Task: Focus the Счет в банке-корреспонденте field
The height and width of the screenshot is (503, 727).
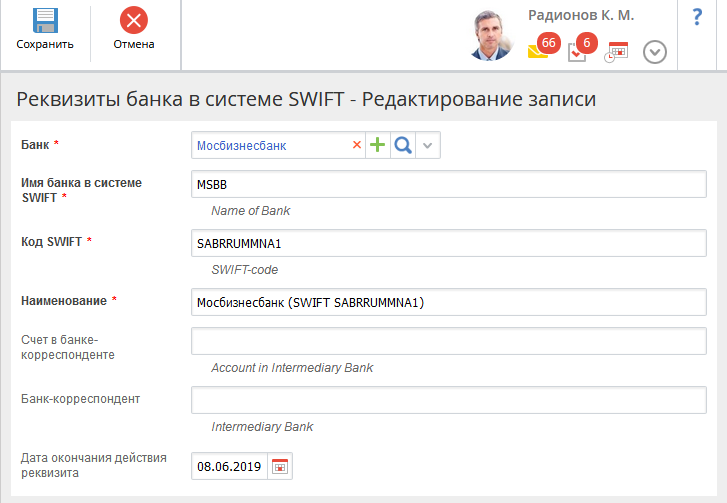Action: (x=448, y=341)
